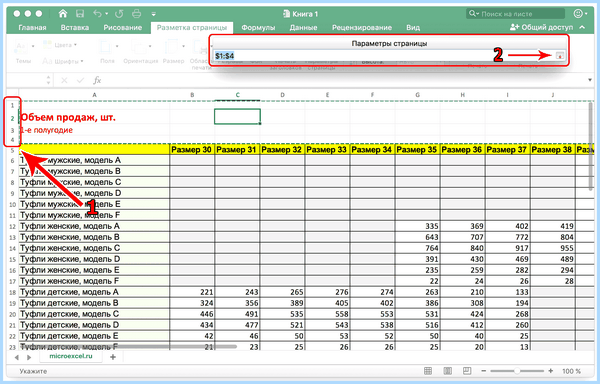Select column C header
This screenshot has width=600, height=384.
238,95
